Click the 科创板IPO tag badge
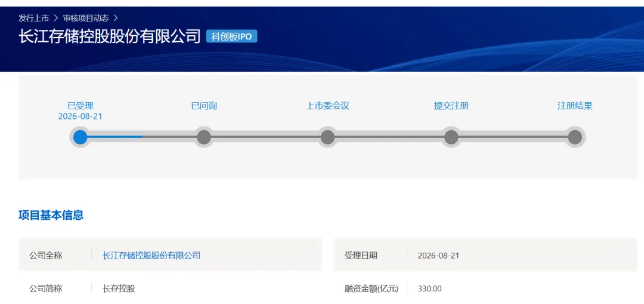 (x=231, y=36)
